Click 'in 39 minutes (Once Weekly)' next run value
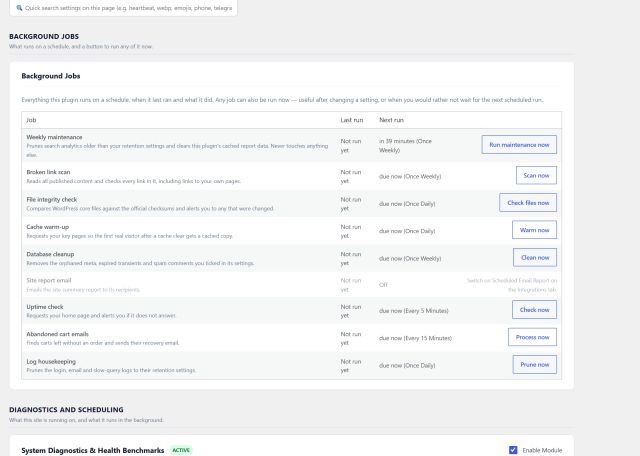640x456 pixels. (x=405, y=145)
